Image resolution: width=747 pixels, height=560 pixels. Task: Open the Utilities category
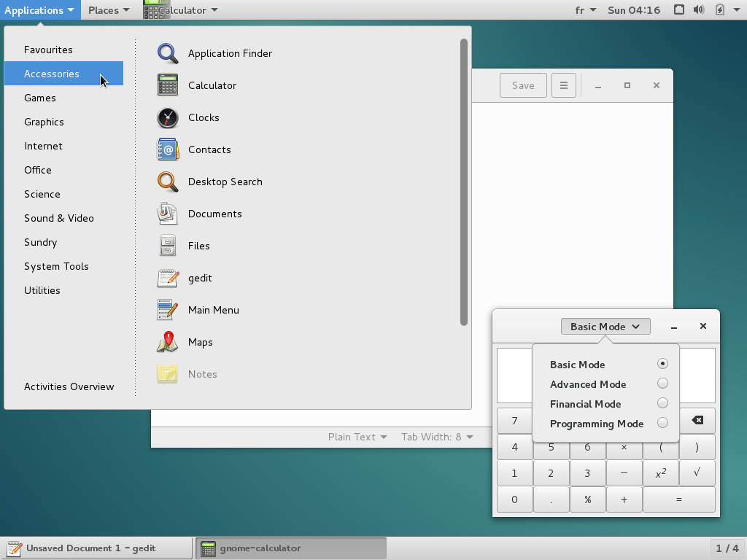click(x=64, y=290)
